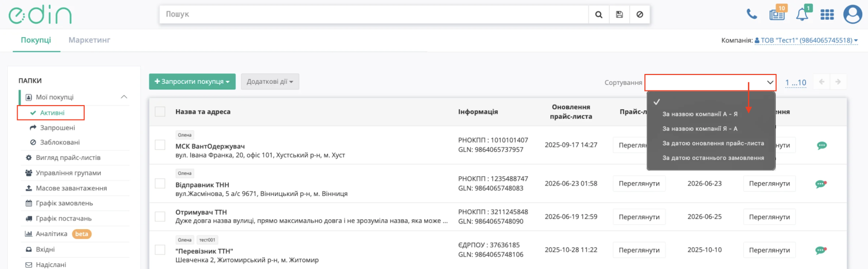Open the user profile avatar
Image resolution: width=868 pixels, height=269 pixels.
[853, 14]
